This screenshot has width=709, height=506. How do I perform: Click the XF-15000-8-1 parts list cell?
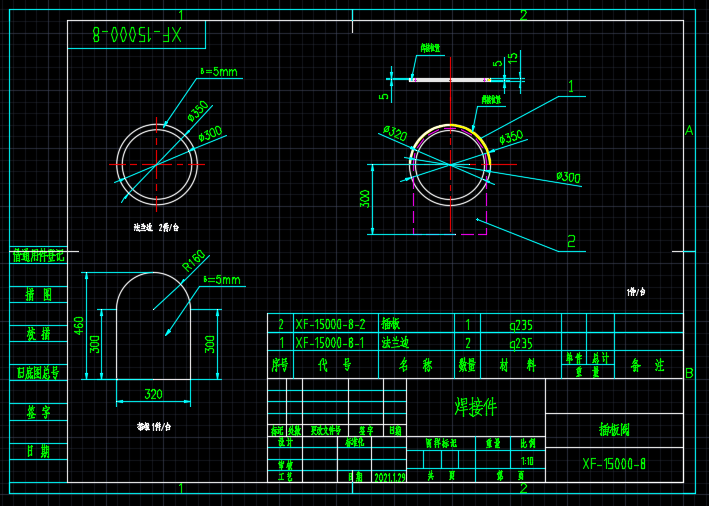click(330, 343)
